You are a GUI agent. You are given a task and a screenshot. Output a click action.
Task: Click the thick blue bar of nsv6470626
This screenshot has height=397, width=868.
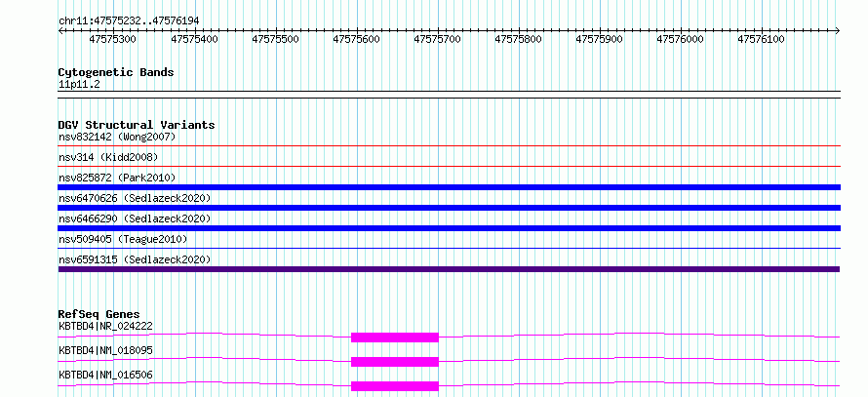click(x=450, y=208)
